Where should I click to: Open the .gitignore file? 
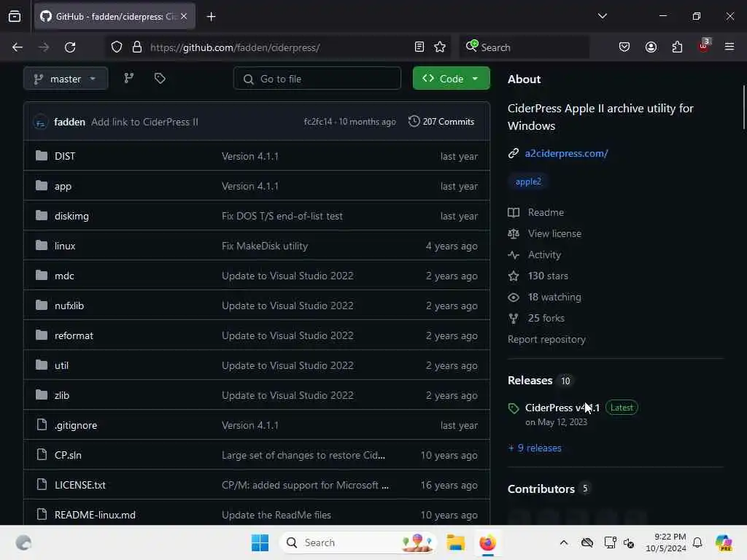tap(76, 426)
